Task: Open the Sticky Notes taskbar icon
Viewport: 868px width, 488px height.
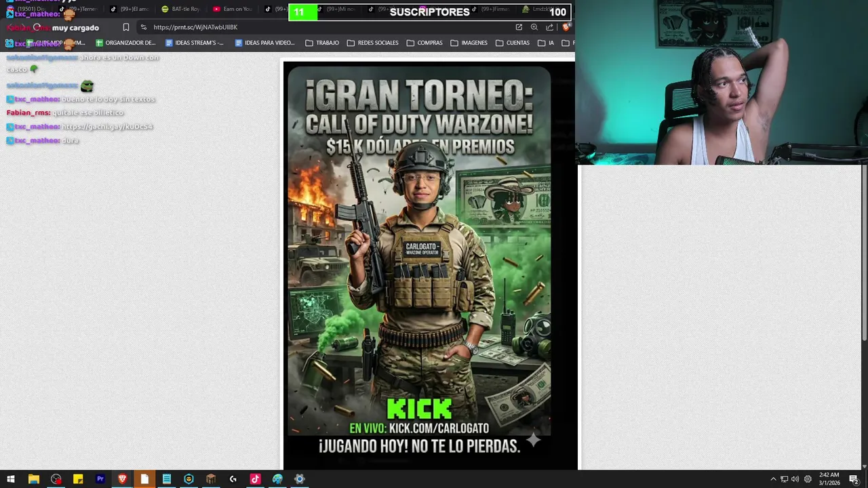Action: click(78, 479)
